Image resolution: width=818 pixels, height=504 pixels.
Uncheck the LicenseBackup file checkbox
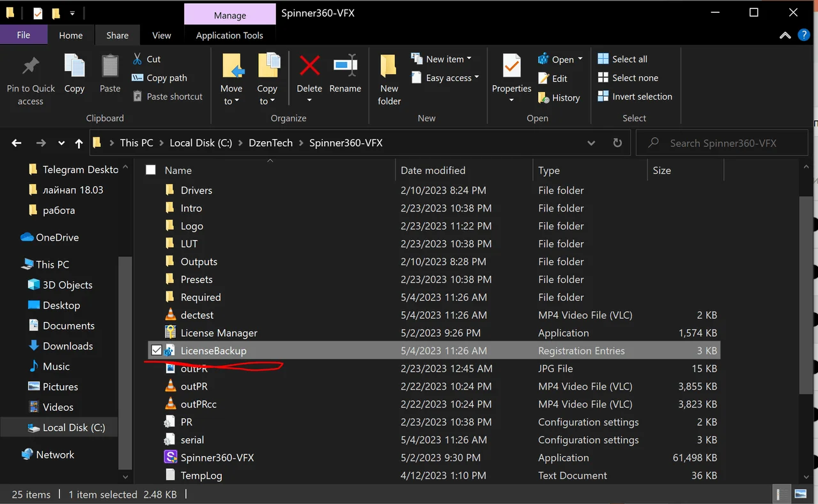point(157,351)
